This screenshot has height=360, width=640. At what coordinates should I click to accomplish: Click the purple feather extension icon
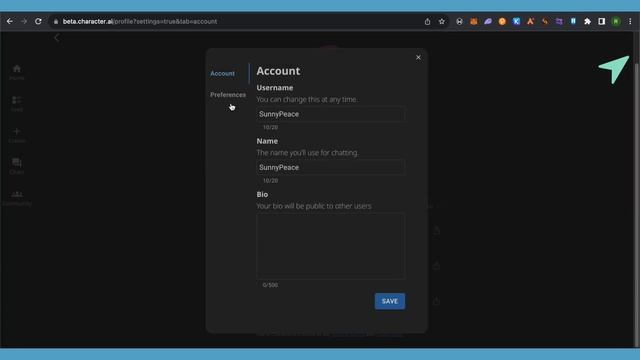click(488, 21)
